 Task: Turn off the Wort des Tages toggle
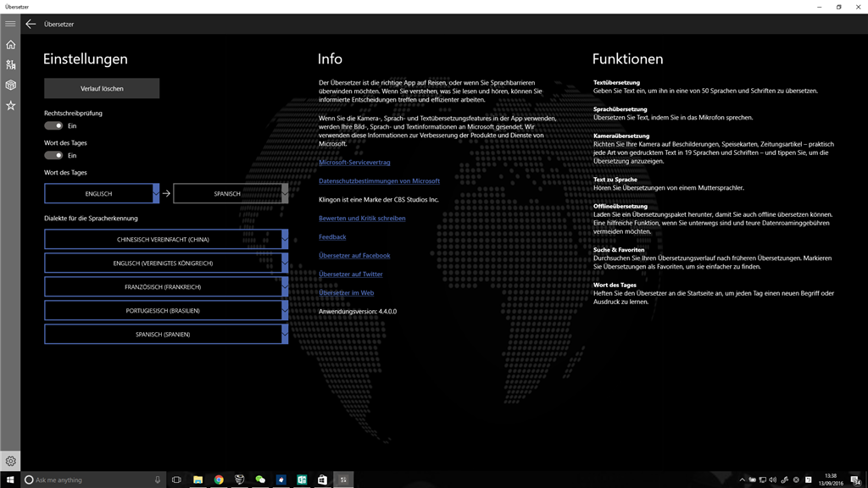(x=53, y=154)
